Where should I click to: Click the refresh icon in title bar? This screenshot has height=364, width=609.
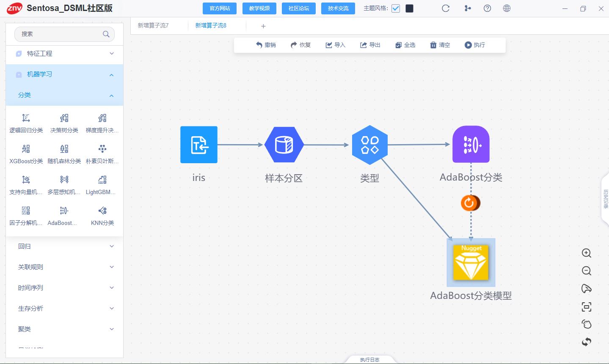pyautogui.click(x=446, y=8)
